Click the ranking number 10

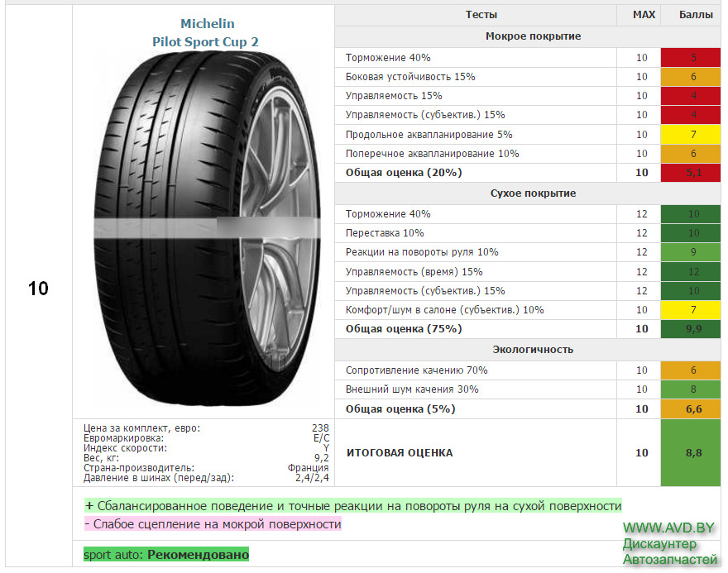(38, 289)
